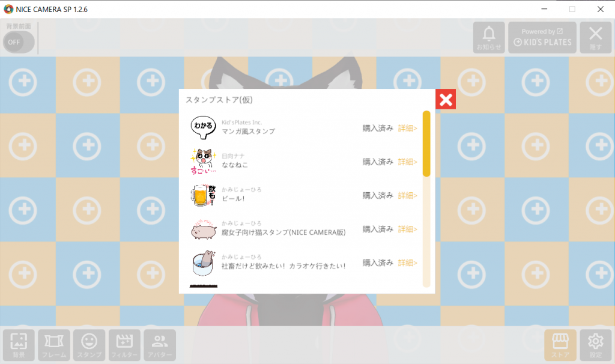Open the スタンプ stamp panel

89,345
